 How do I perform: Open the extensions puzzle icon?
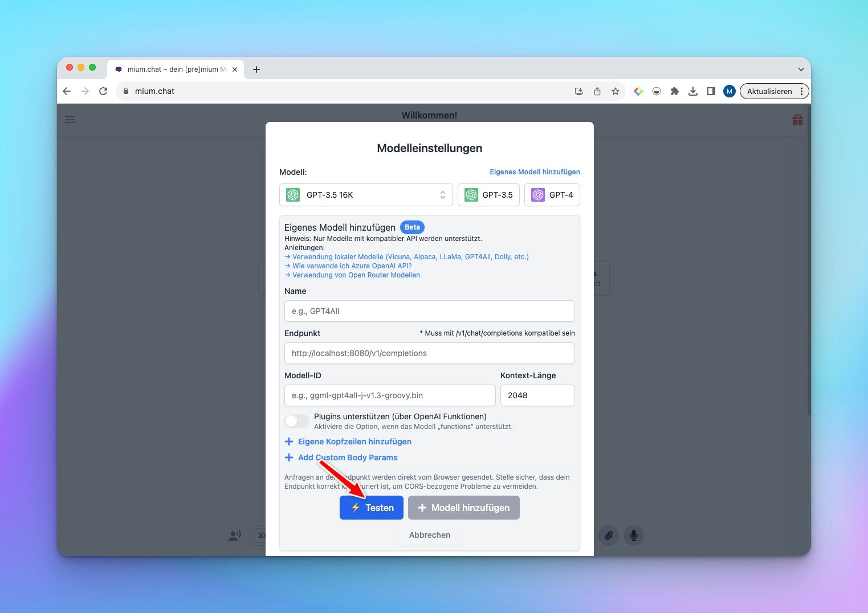pyautogui.click(x=675, y=91)
